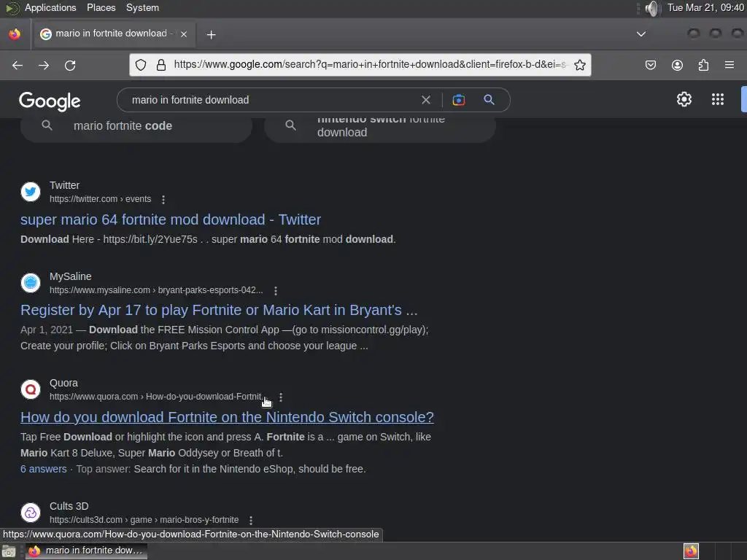The image size is (747, 560).
Task: Open the extensions puzzle icon
Action: [703, 65]
